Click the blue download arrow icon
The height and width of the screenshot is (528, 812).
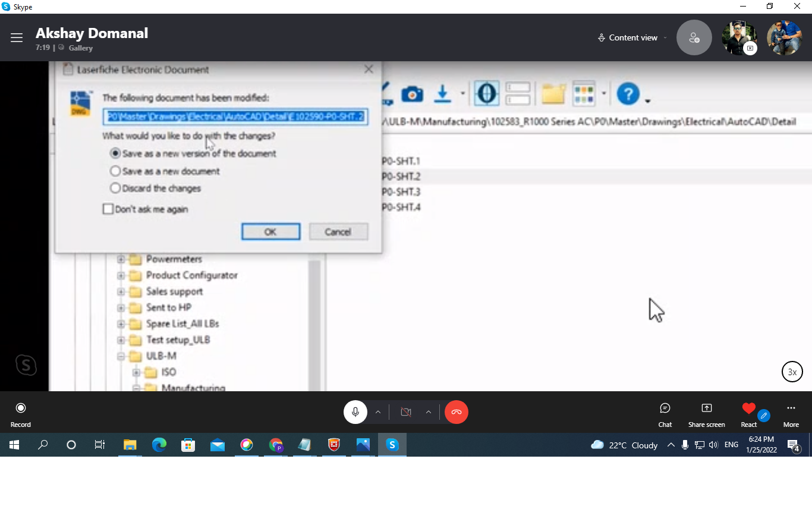[x=442, y=94]
